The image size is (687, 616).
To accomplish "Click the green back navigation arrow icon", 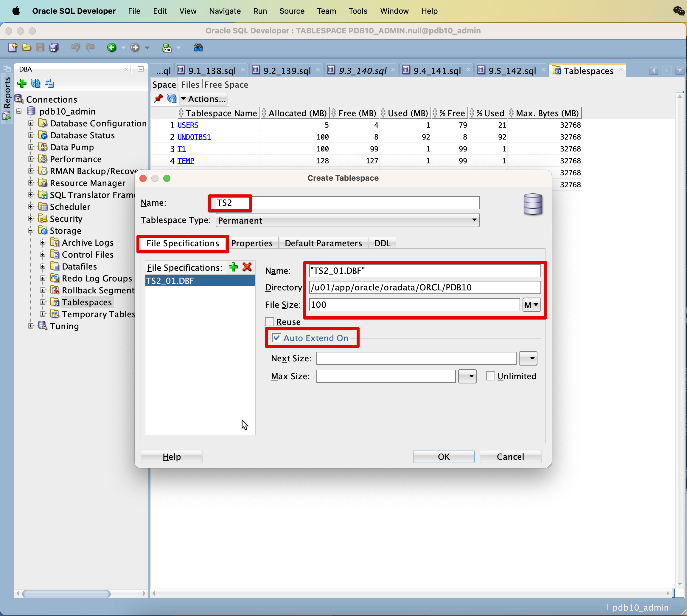I will [112, 48].
